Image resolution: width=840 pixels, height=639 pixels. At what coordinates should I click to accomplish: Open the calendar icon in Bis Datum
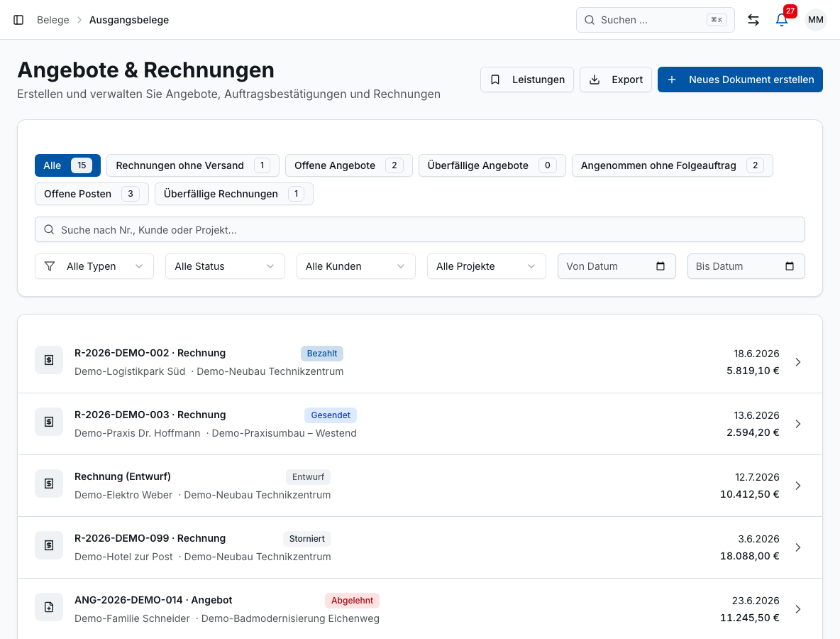(x=790, y=266)
